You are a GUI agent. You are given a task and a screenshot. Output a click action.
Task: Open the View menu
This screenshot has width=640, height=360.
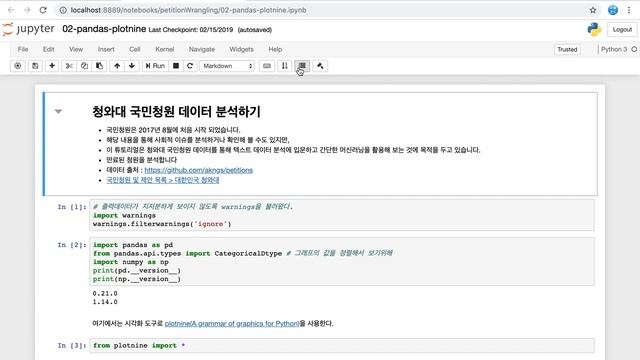[76, 49]
